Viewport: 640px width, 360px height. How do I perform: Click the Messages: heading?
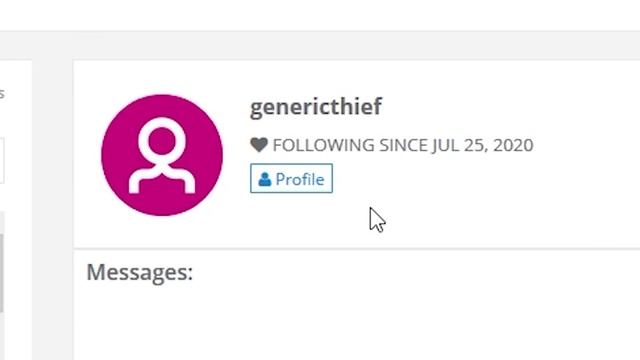click(140, 272)
